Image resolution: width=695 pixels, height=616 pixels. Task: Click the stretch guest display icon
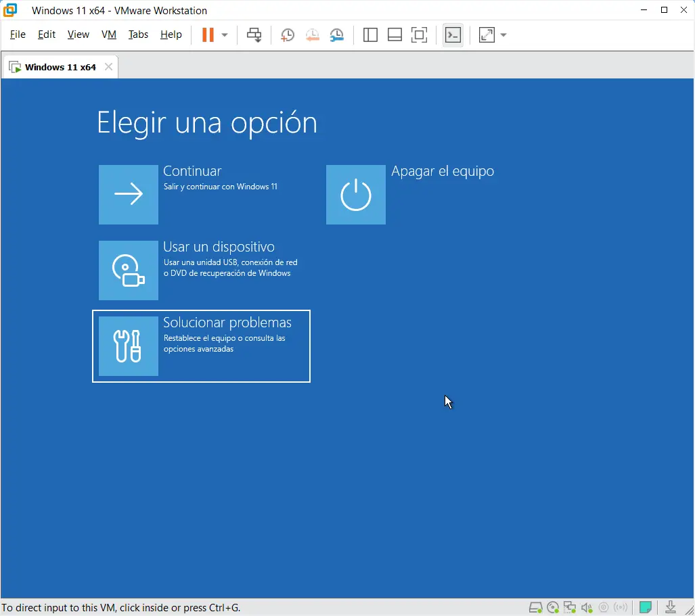(487, 35)
